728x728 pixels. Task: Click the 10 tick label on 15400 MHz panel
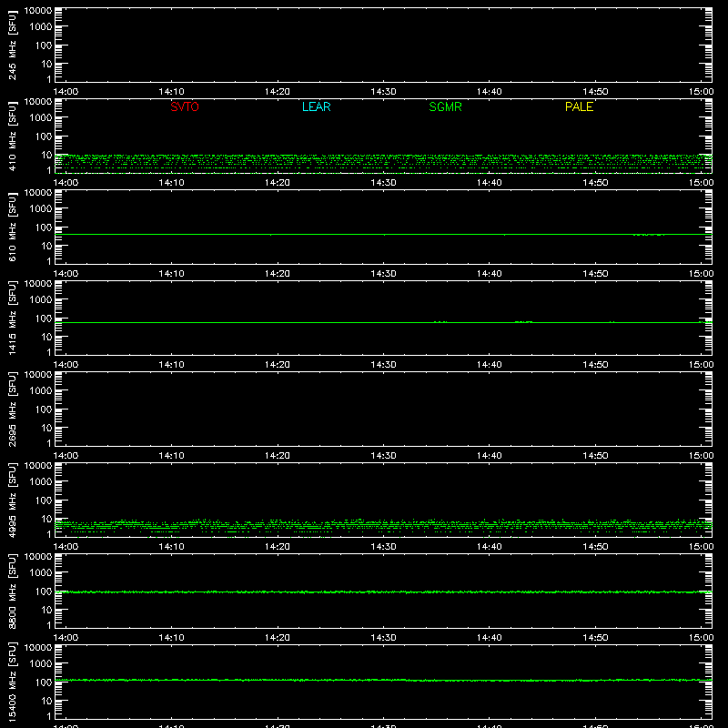coord(46,701)
